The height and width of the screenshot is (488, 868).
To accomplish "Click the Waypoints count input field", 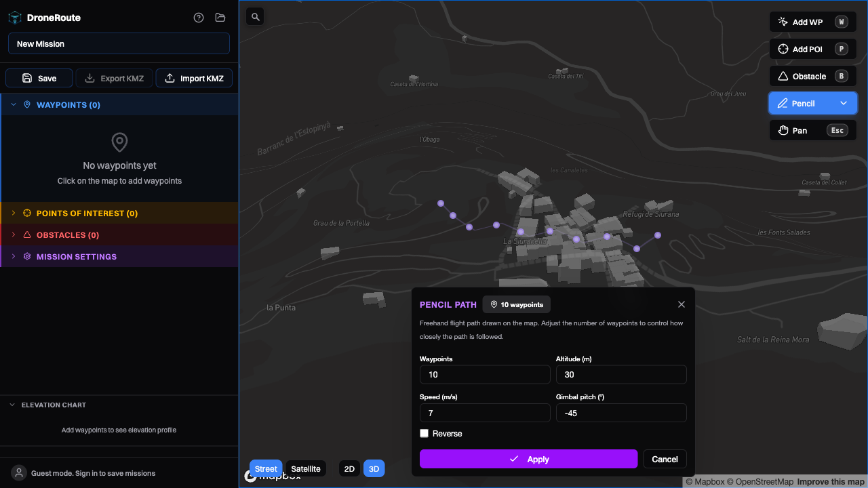I will point(485,375).
